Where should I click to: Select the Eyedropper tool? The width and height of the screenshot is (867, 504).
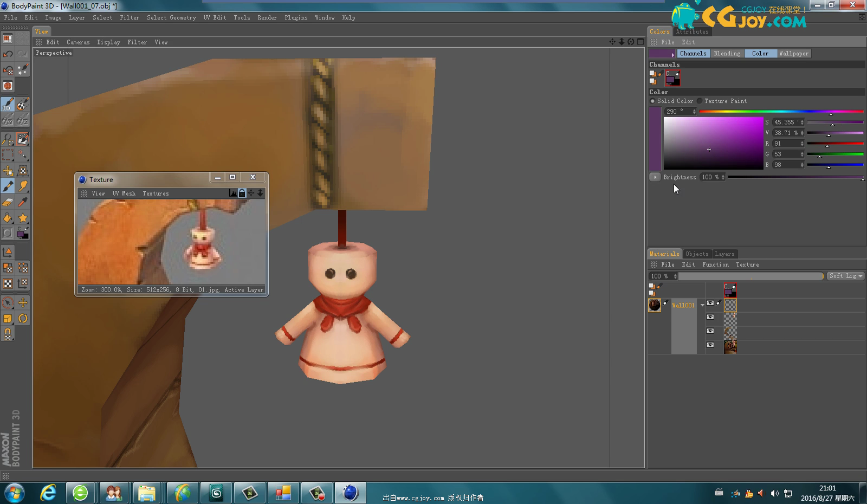pos(23,202)
